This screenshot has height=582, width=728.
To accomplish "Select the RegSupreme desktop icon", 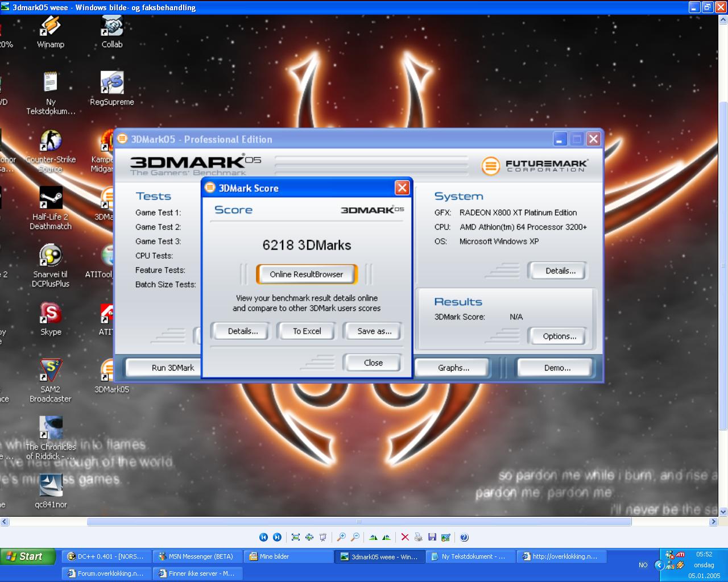I will [112, 89].
